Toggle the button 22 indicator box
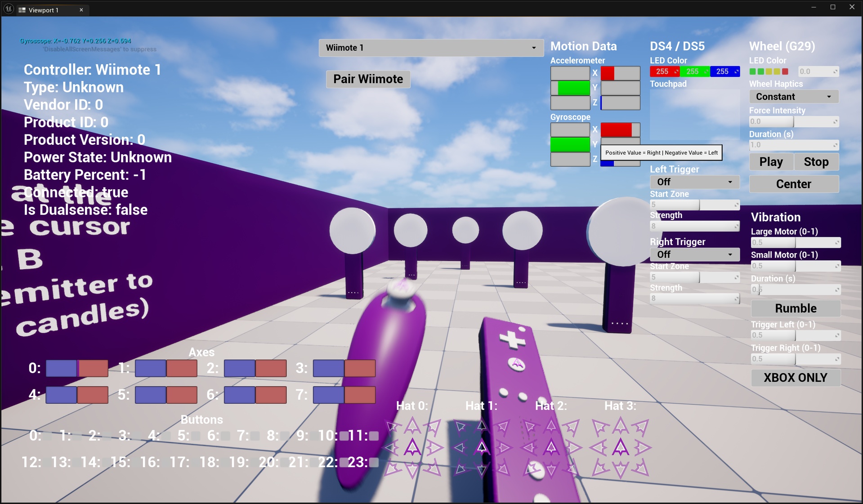This screenshot has height=504, width=863. click(x=344, y=462)
